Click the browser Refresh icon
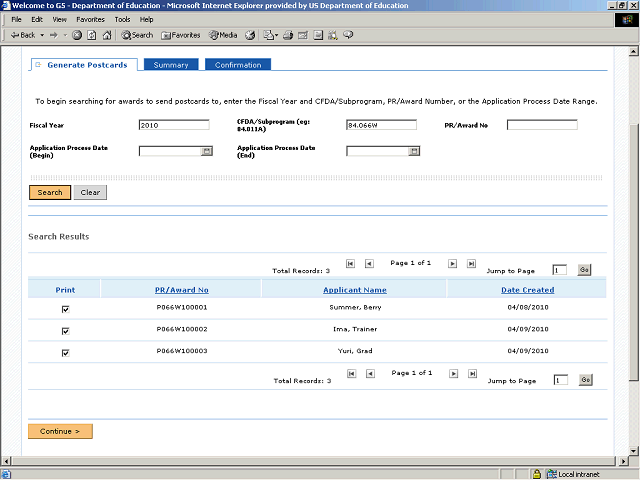 click(x=91, y=35)
